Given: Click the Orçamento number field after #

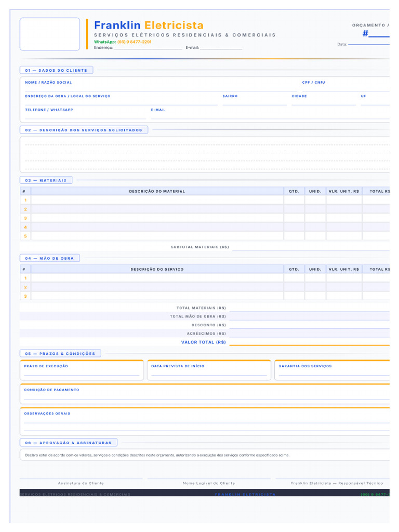Looking at the screenshot, I should [379, 34].
